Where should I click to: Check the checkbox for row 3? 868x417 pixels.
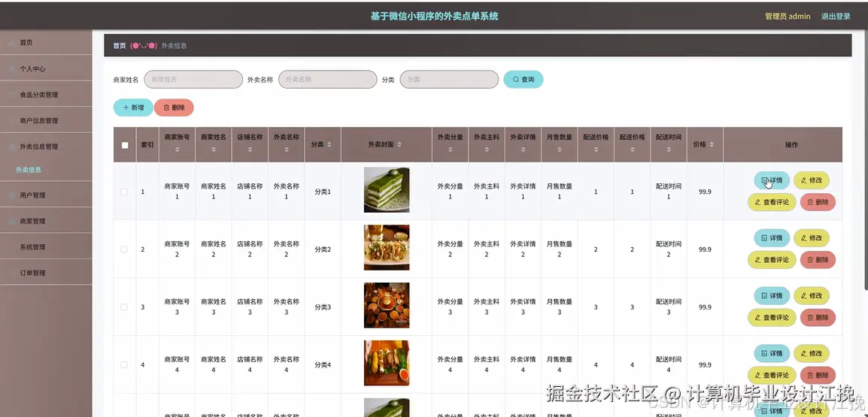point(124,307)
